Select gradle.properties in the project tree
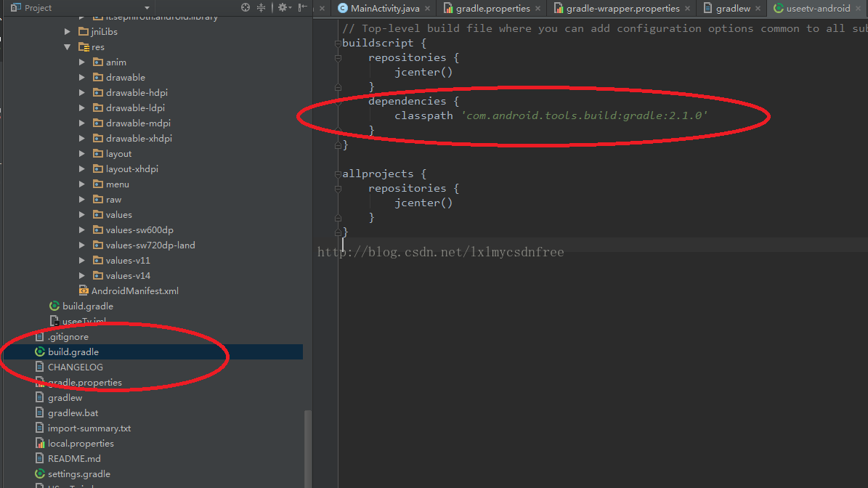The height and width of the screenshot is (488, 868). pos(85,382)
